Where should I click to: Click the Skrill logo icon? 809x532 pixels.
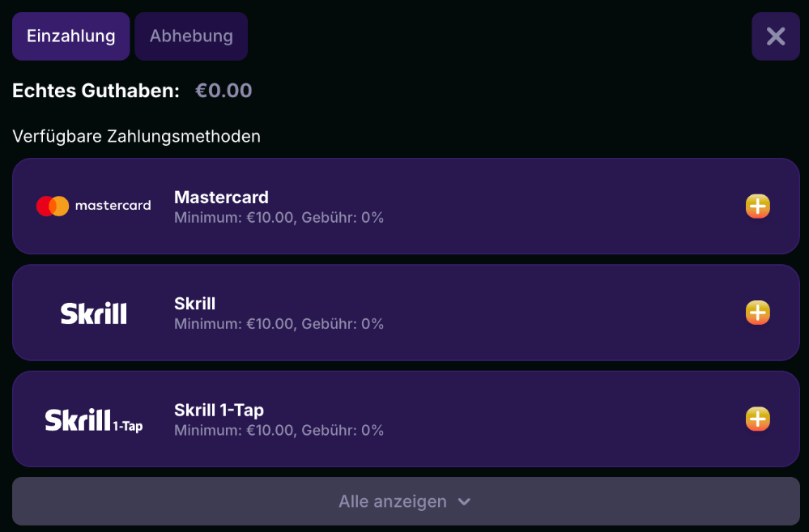[93, 313]
